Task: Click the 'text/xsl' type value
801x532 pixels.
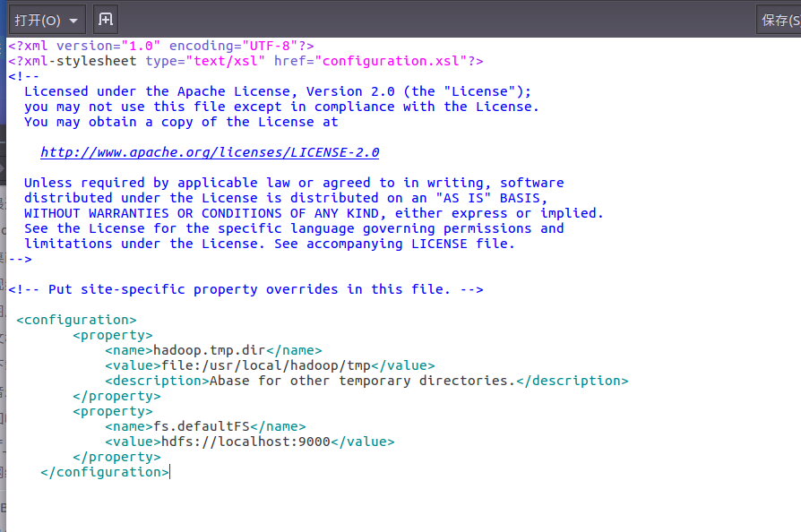Action: (226, 61)
